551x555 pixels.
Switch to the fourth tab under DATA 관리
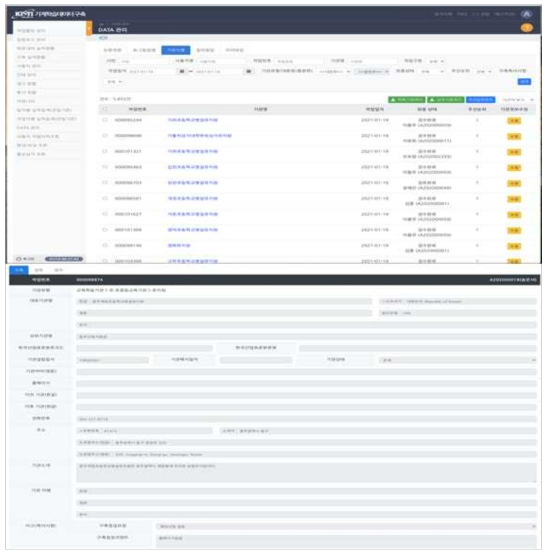click(205, 50)
